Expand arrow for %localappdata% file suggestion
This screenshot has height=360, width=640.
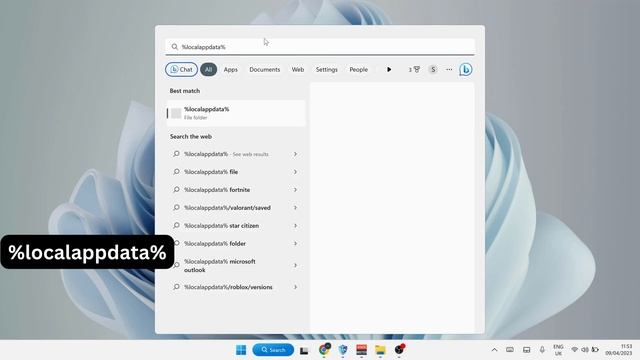click(295, 172)
